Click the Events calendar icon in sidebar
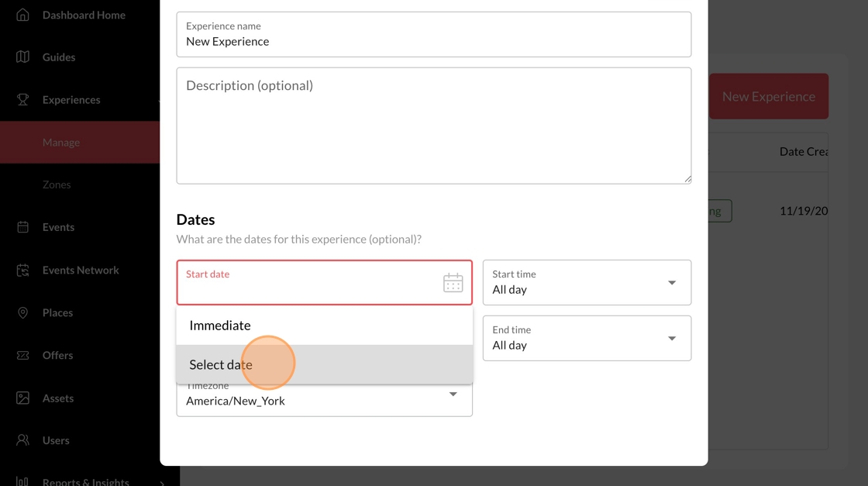 (22, 227)
